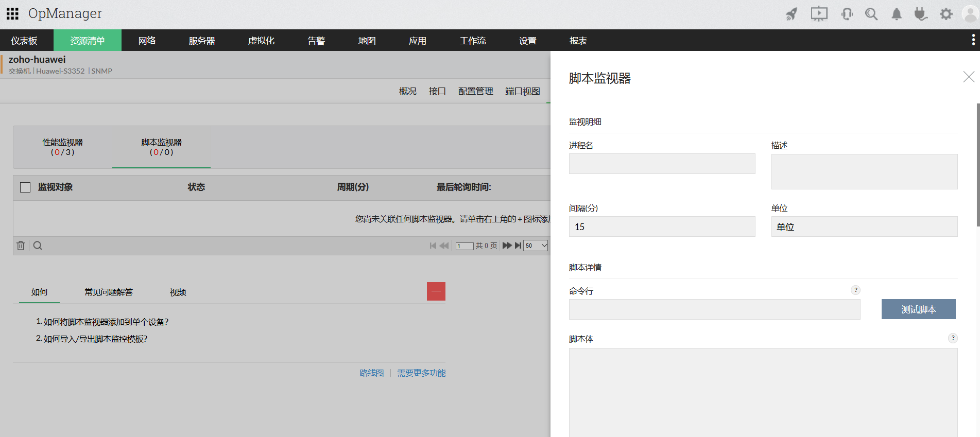Open the 工作流 menu
Viewport: 980px width, 437px height.
(x=473, y=41)
